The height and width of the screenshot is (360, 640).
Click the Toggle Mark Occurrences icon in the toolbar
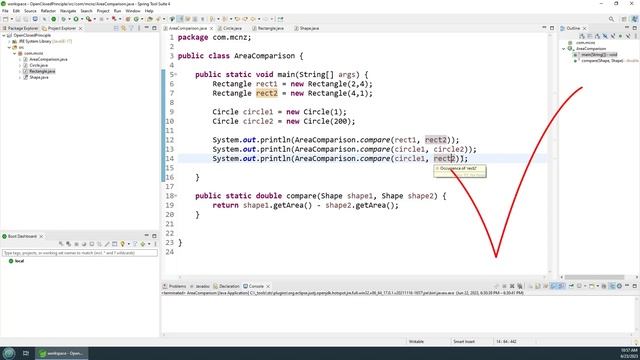pos(180,19)
